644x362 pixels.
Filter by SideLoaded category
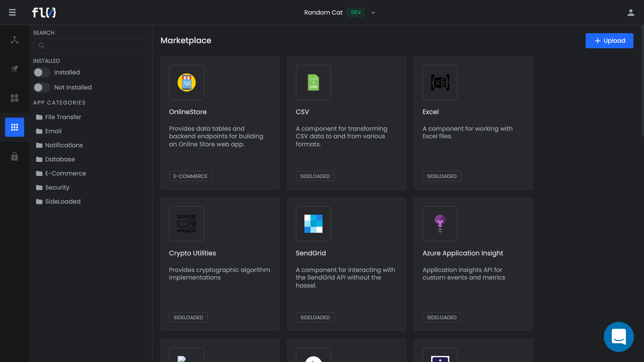point(63,202)
